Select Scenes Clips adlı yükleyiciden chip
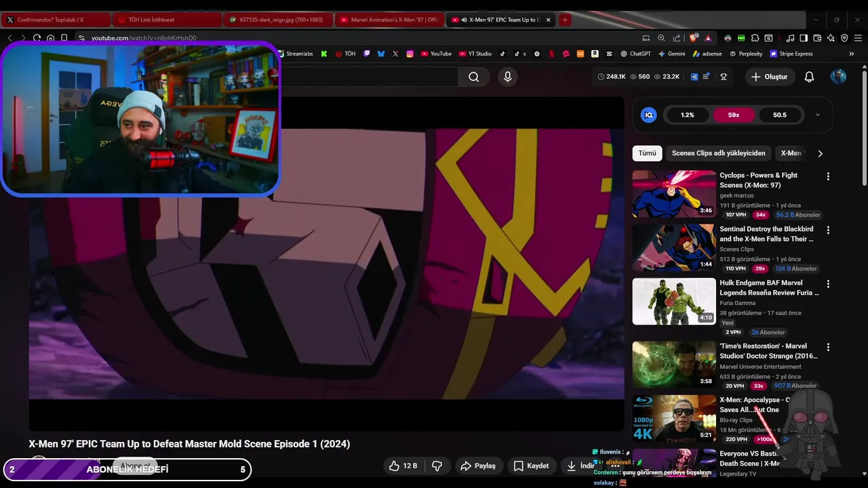 point(718,153)
